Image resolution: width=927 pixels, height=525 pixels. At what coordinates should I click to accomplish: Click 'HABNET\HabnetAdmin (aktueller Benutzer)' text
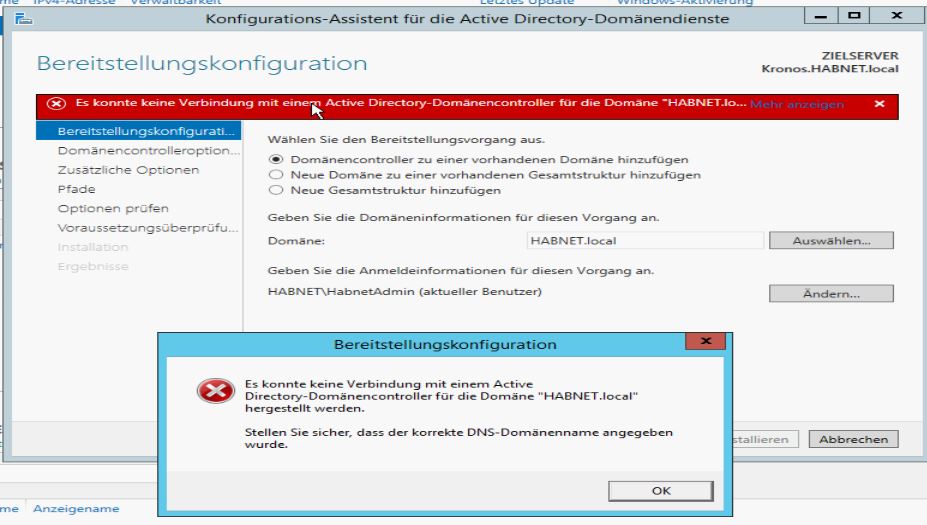point(404,291)
